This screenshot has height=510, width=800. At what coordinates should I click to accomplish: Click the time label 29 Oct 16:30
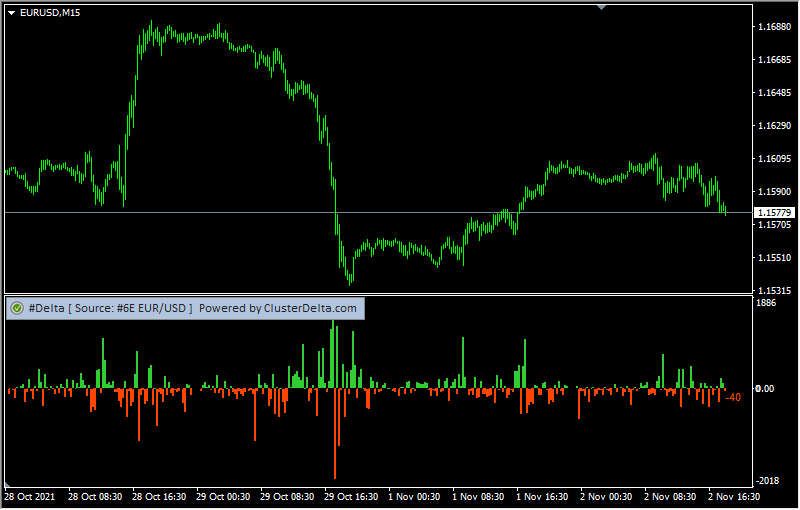click(351, 496)
